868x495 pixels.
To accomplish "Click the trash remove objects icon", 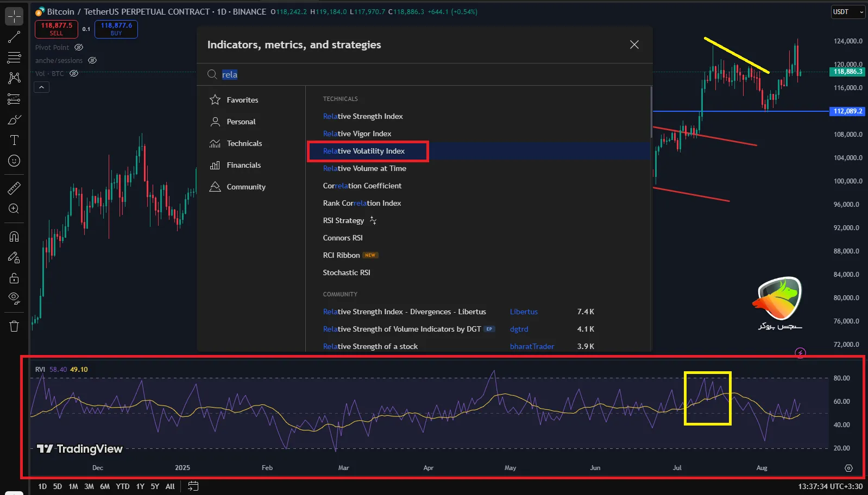I will pos(14,326).
